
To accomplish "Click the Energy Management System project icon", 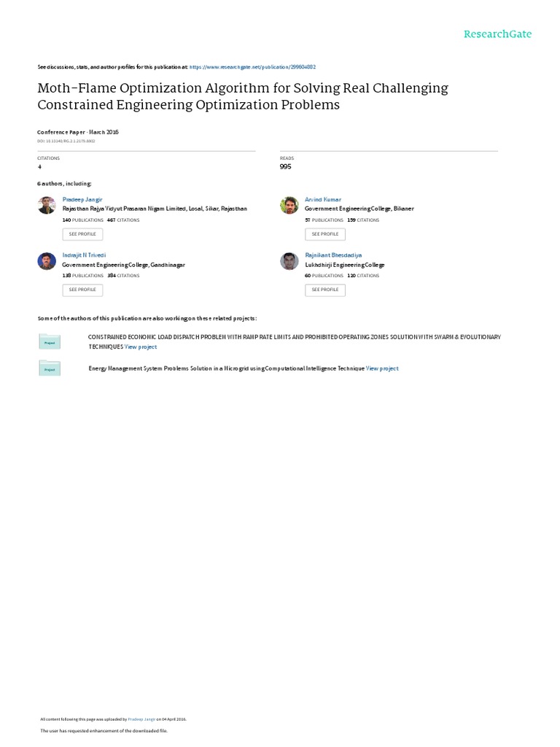I will pyautogui.click(x=50, y=369).
